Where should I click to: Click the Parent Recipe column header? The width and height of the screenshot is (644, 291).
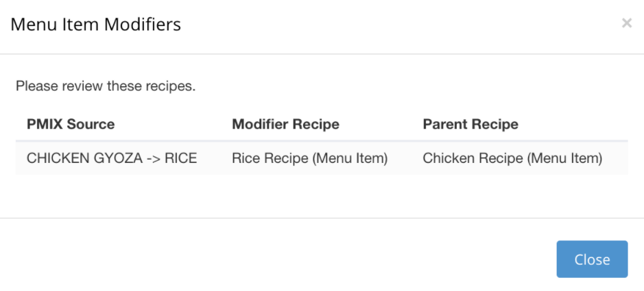click(x=470, y=125)
